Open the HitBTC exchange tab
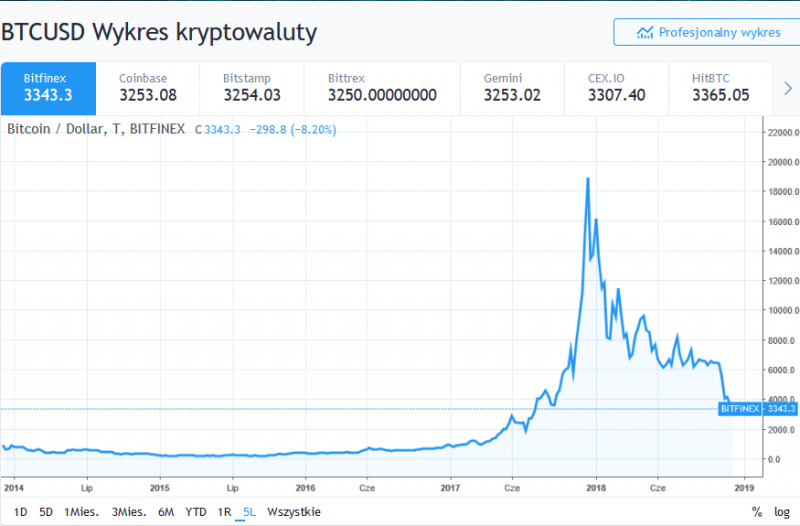 [720, 88]
